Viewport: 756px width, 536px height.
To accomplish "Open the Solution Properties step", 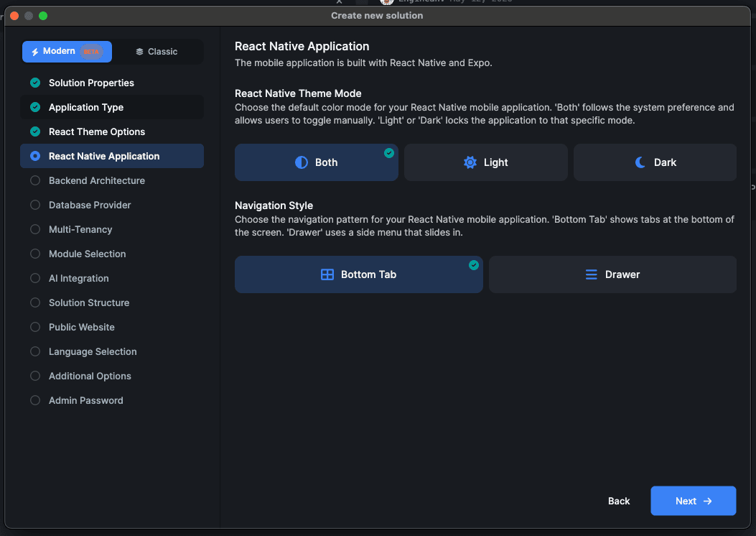I will click(112, 83).
